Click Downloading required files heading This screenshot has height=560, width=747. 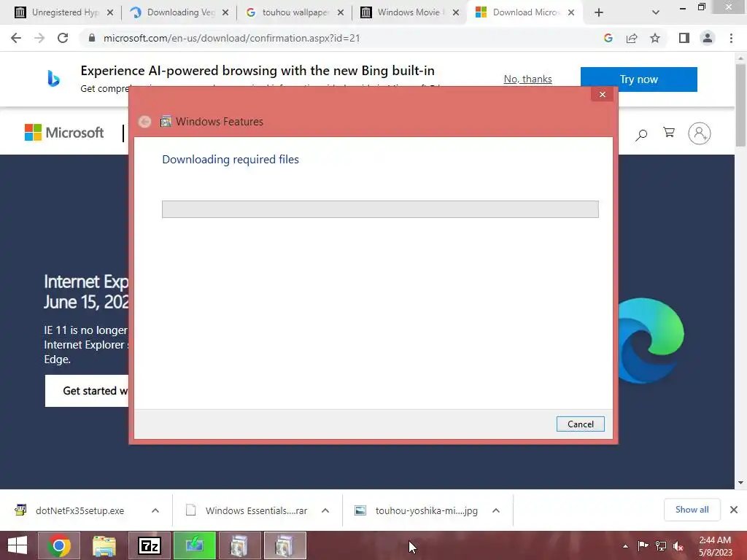click(231, 160)
